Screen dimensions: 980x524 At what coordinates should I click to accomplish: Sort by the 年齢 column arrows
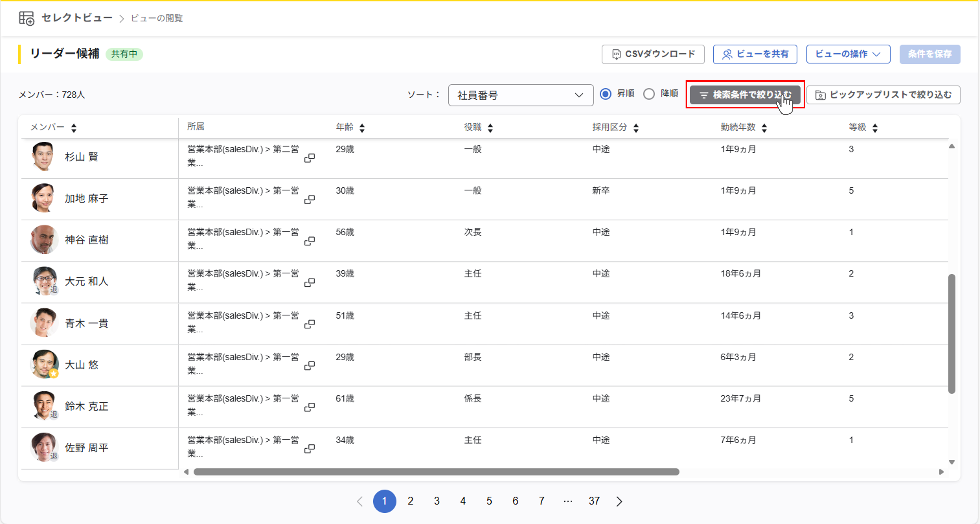click(362, 128)
